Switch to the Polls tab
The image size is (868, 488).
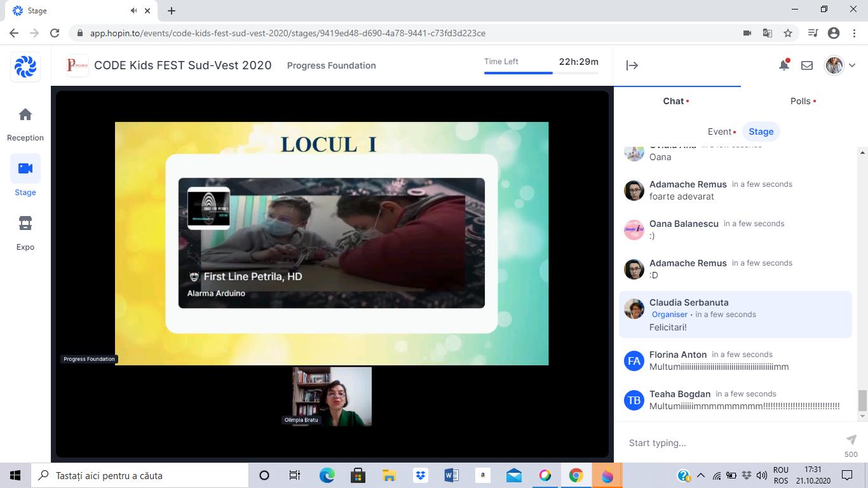click(801, 101)
